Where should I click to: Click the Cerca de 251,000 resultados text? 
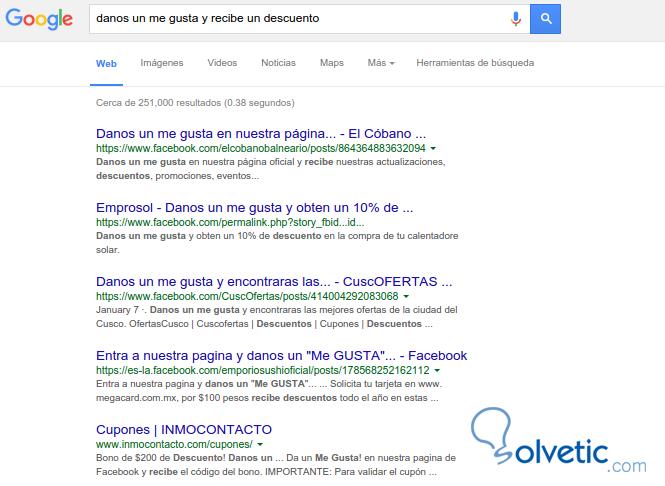[x=195, y=103]
